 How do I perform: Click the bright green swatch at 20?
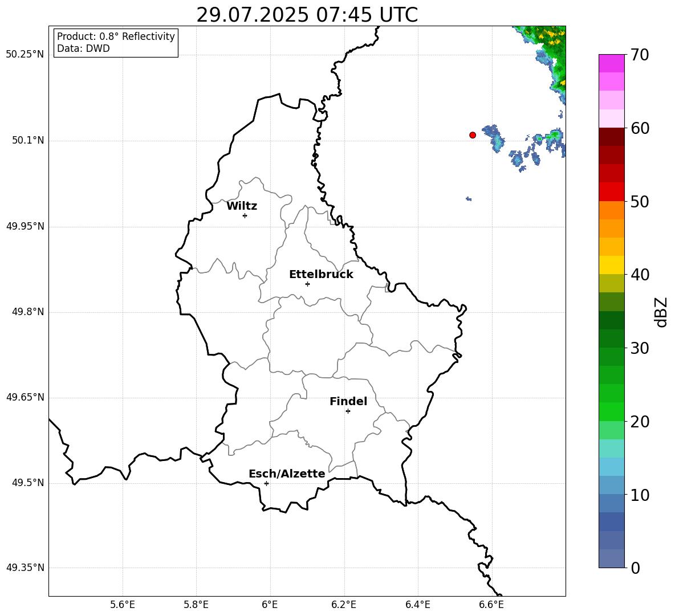tap(612, 411)
